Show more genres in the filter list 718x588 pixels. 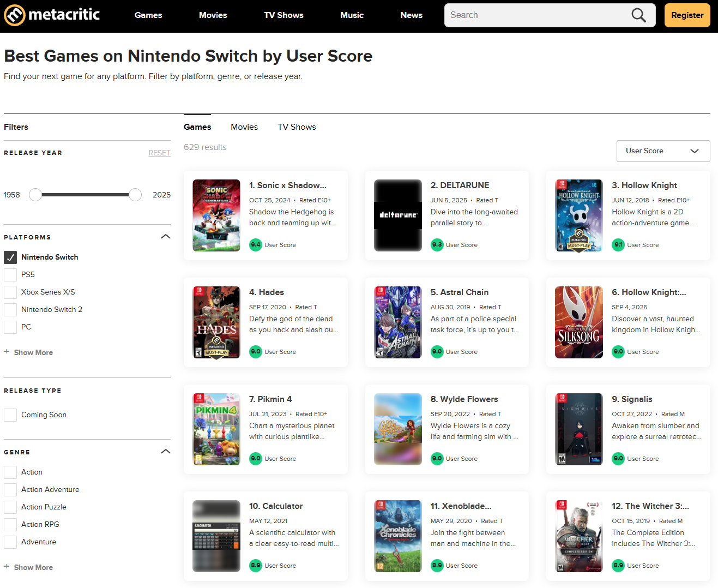point(28,567)
